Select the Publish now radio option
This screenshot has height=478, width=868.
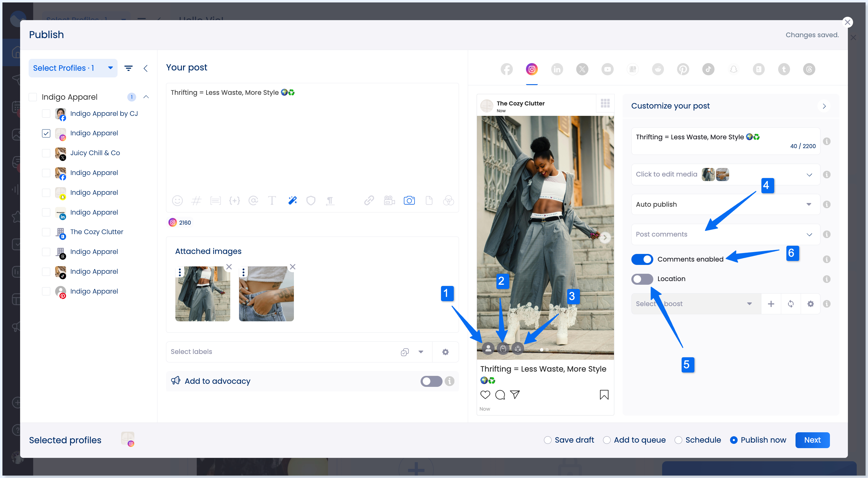tap(734, 440)
